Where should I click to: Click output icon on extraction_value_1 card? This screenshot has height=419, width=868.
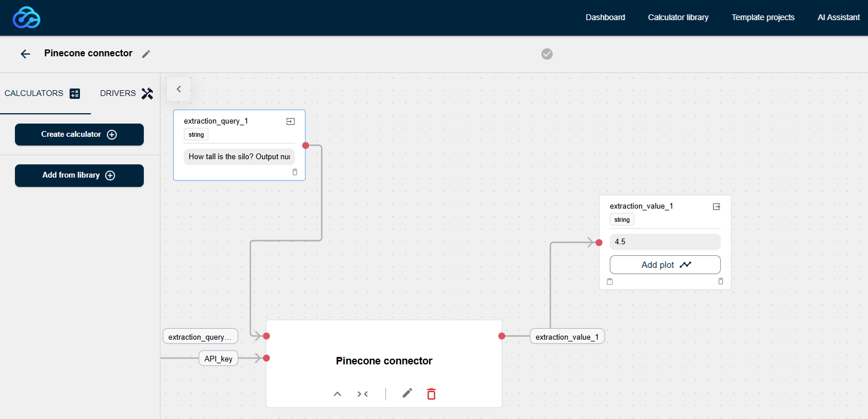click(717, 206)
